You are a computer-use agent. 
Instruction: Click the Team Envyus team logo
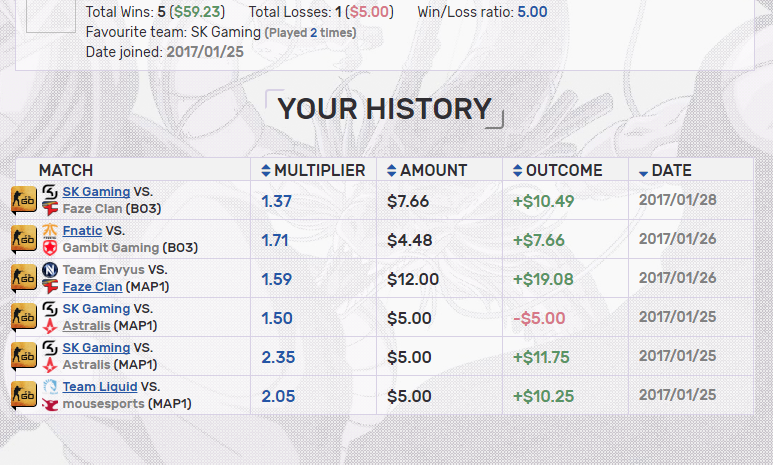[50, 270]
